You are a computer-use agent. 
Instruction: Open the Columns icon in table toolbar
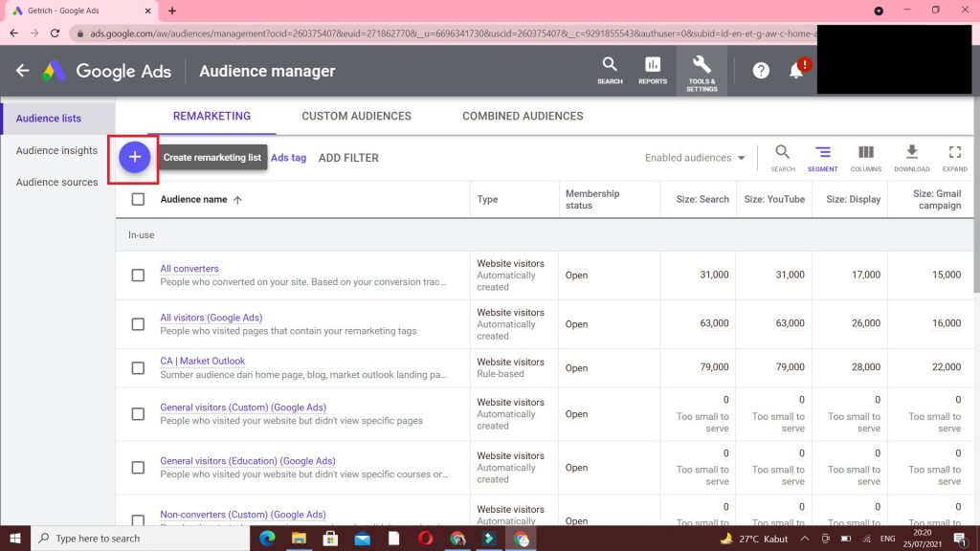865,157
